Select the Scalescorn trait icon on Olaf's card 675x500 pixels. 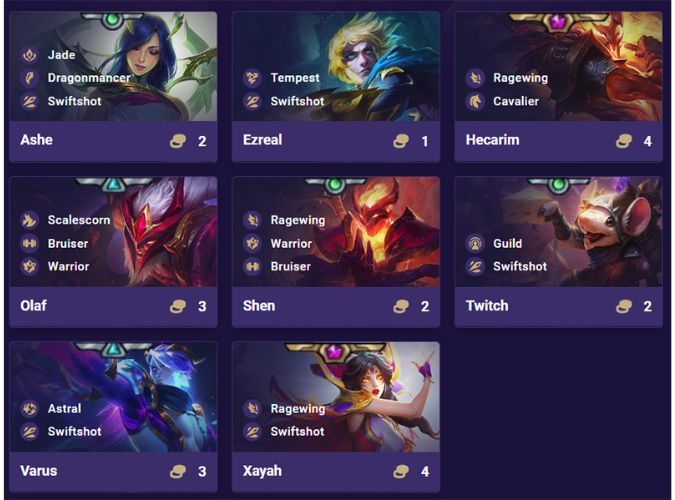click(x=30, y=220)
